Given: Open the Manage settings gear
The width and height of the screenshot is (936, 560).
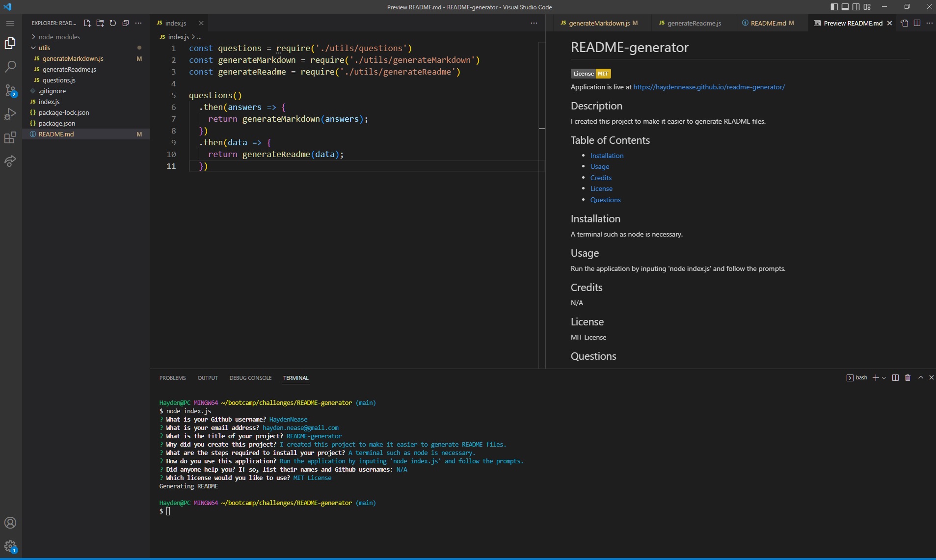Looking at the screenshot, I should point(10,547).
